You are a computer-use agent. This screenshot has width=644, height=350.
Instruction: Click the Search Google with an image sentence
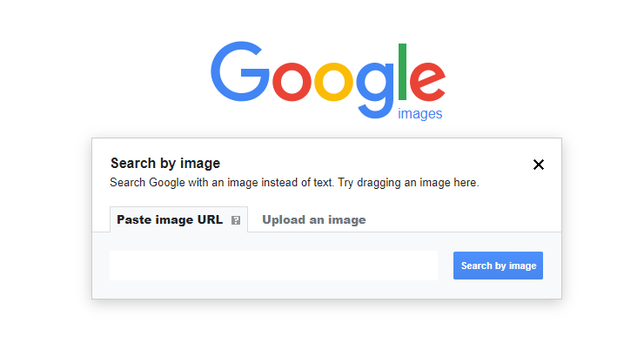[222, 182]
